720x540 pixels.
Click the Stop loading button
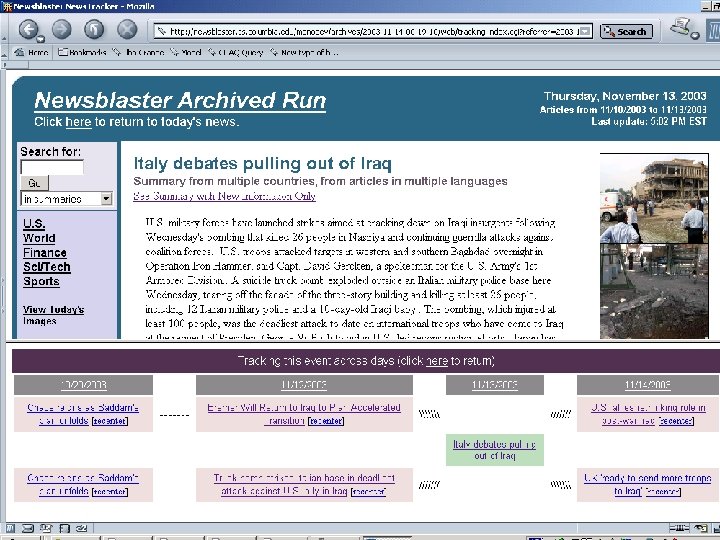[127, 30]
